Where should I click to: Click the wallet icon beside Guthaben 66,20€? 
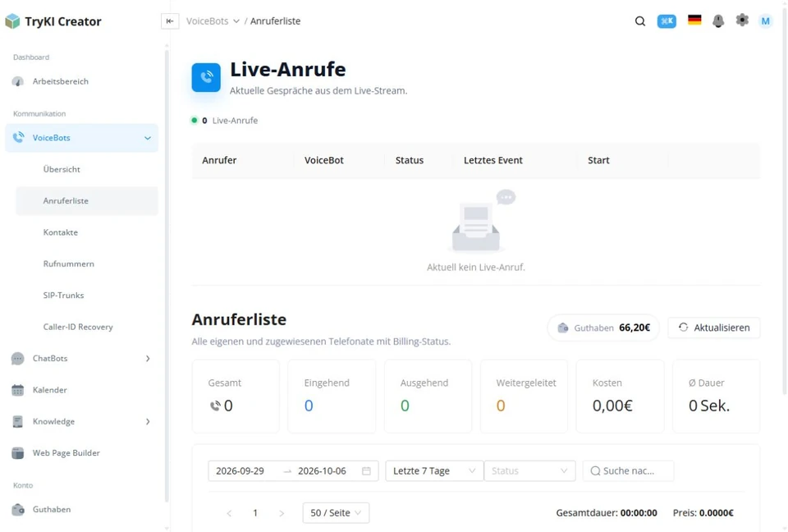563,328
